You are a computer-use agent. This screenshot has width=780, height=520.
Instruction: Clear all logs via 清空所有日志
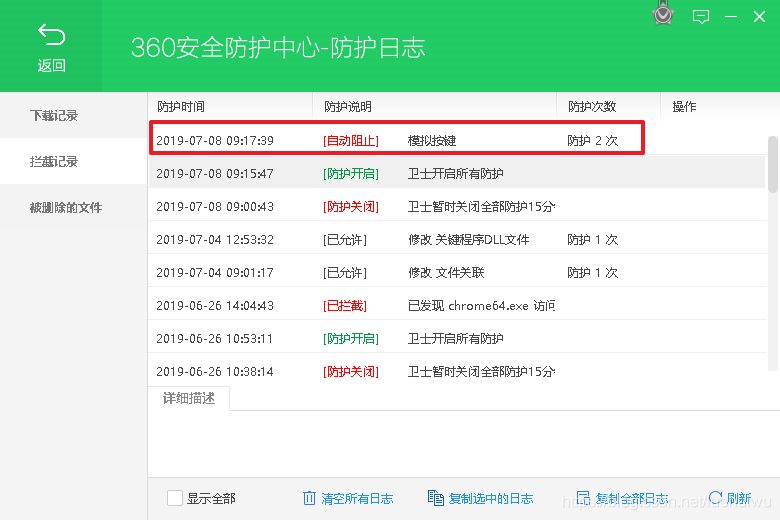357,498
